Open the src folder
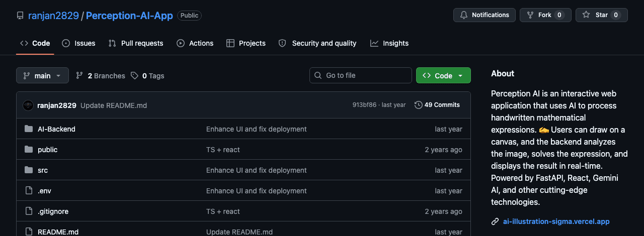 tap(43, 170)
